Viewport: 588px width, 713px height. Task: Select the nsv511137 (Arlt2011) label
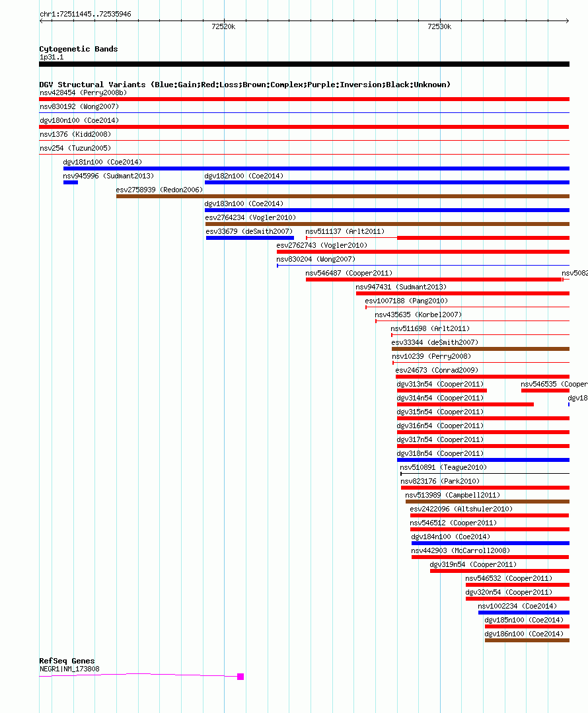345,231
